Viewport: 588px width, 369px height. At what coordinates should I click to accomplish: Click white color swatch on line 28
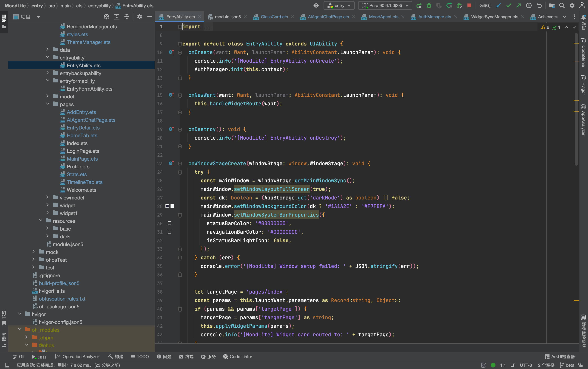[x=172, y=206]
